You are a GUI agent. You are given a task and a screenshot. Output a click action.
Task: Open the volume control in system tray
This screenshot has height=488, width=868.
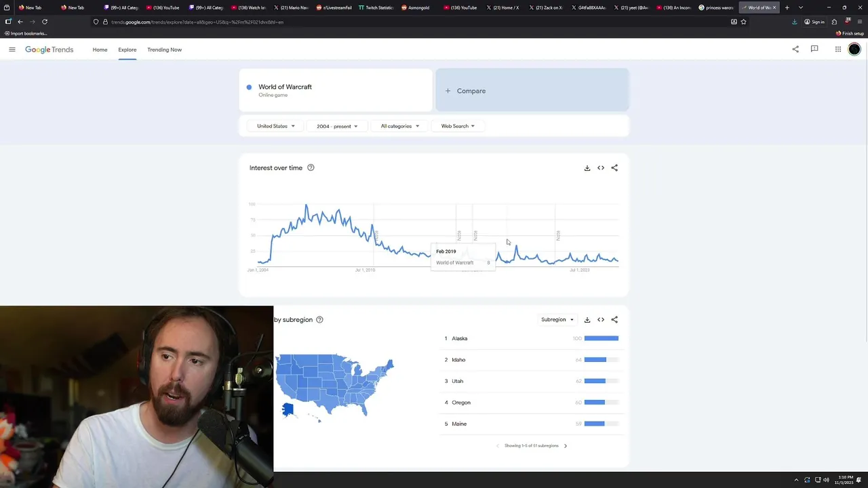coord(825,480)
